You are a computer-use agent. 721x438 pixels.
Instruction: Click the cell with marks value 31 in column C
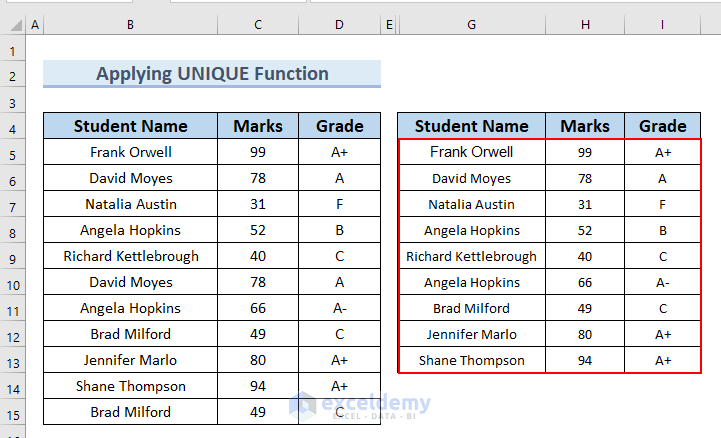coord(258,204)
